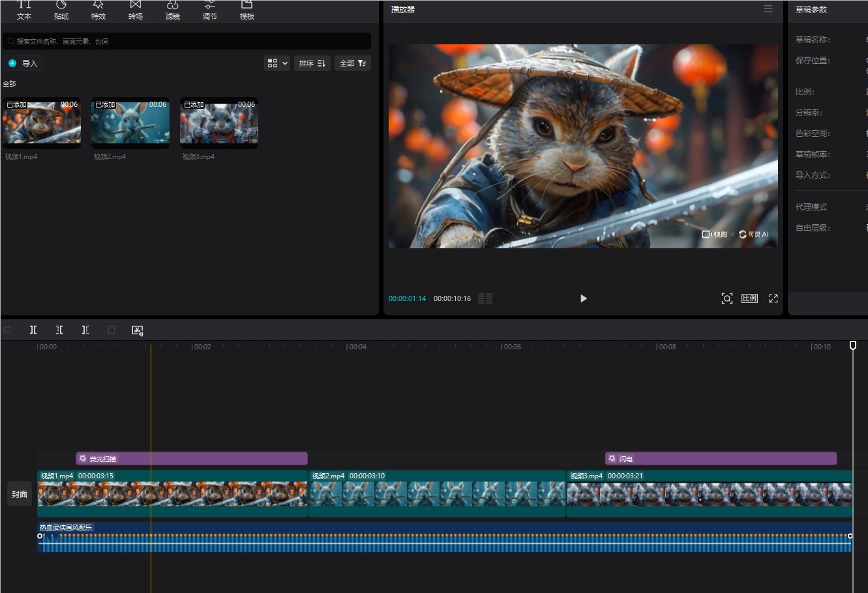Click the 代理模式 label

(x=811, y=207)
